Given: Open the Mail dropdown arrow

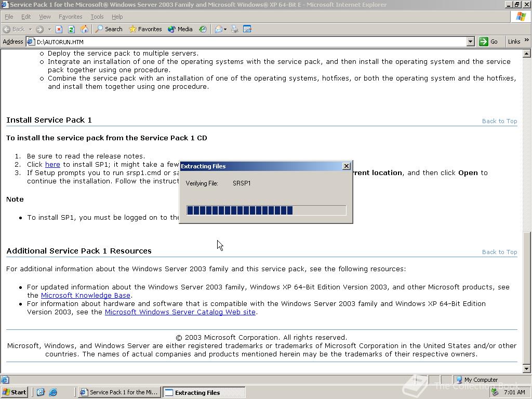Looking at the screenshot, I should (225, 30).
